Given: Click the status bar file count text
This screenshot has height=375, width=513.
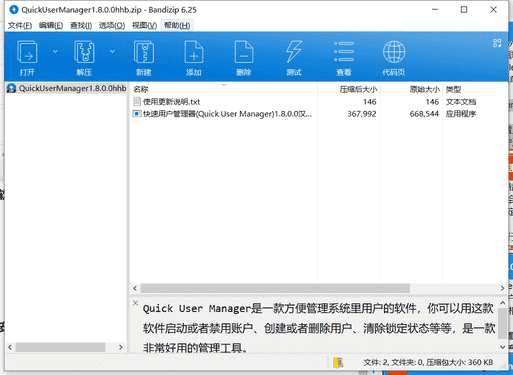Looking at the screenshot, I should (428, 362).
